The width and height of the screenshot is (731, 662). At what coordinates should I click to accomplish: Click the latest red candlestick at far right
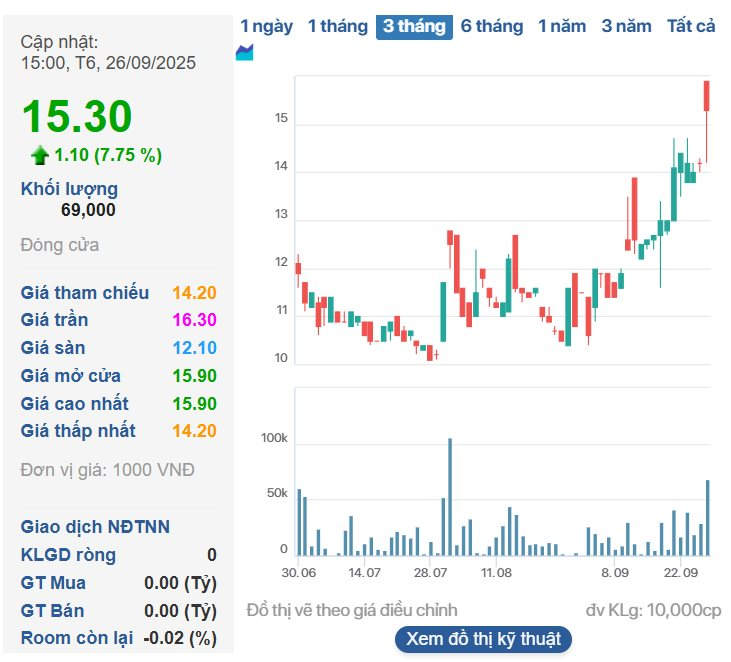(x=706, y=96)
